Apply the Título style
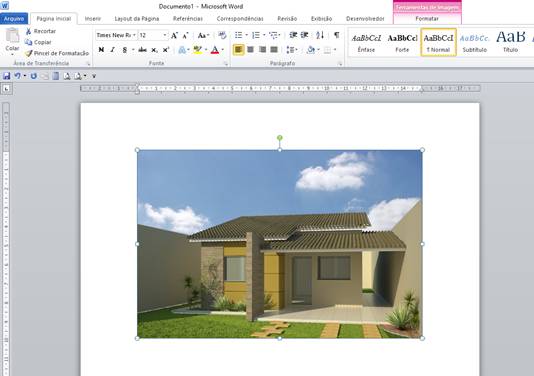The height and width of the screenshot is (376, 534). [511, 42]
